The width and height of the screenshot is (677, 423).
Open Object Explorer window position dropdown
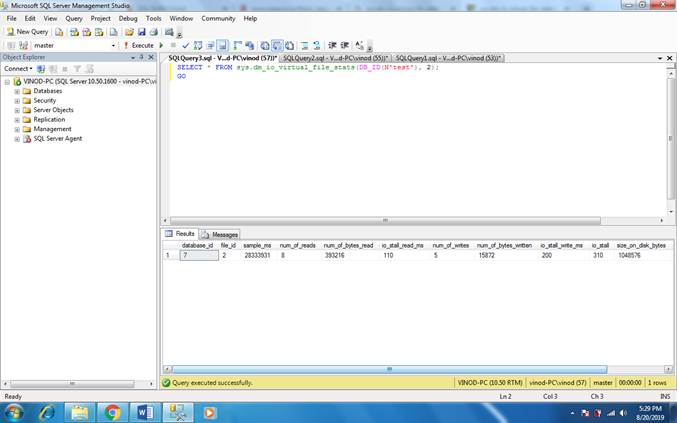(133, 57)
